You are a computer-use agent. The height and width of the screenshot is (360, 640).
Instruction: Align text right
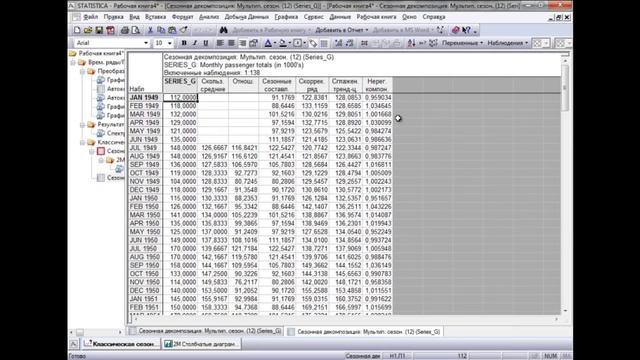[242, 43]
